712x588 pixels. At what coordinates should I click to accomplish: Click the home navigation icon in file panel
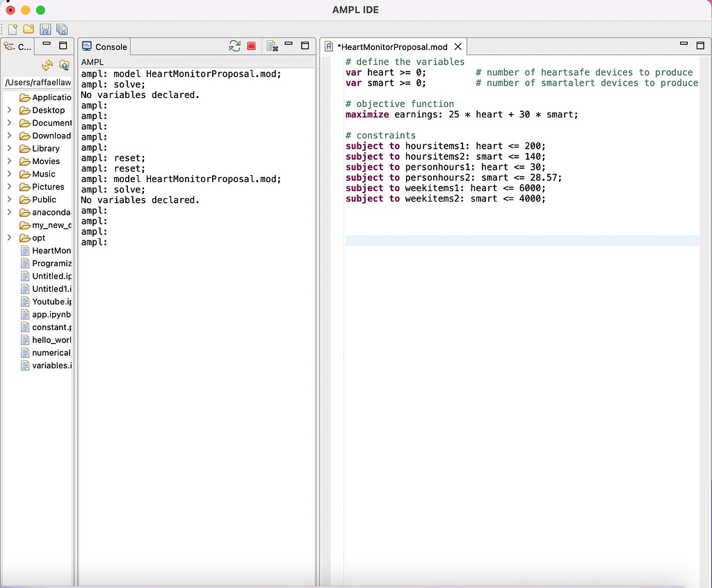click(64, 65)
